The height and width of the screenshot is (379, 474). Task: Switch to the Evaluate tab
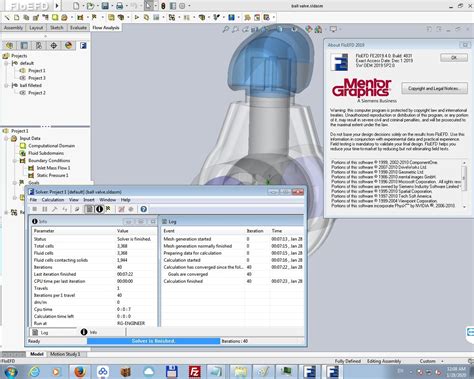click(x=78, y=28)
